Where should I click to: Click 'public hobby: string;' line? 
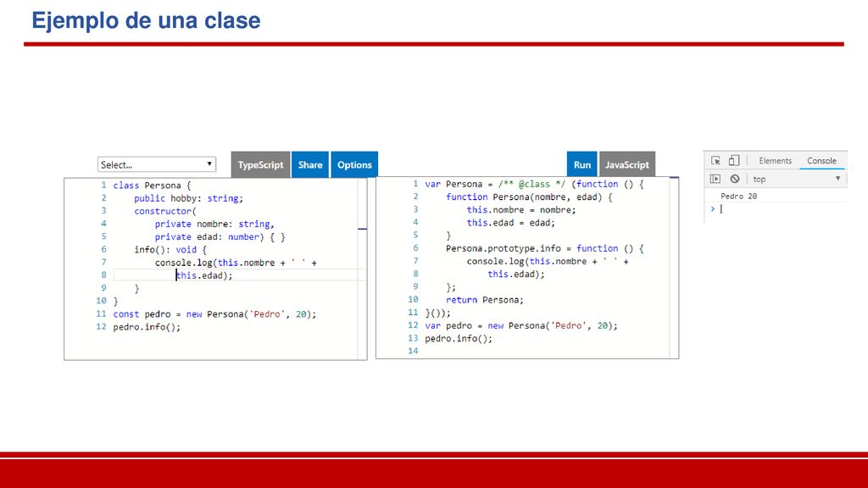188,198
